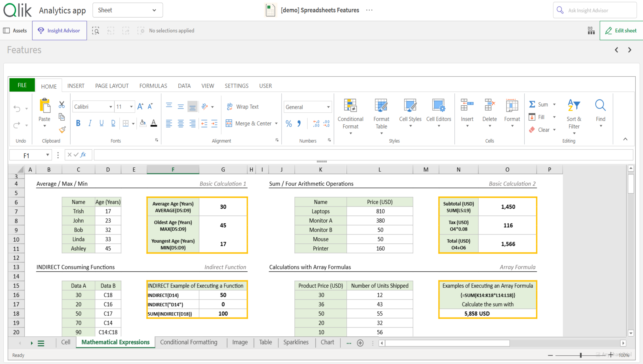Click the add new sheet plus icon
The width and height of the screenshot is (643, 364).
360,343
